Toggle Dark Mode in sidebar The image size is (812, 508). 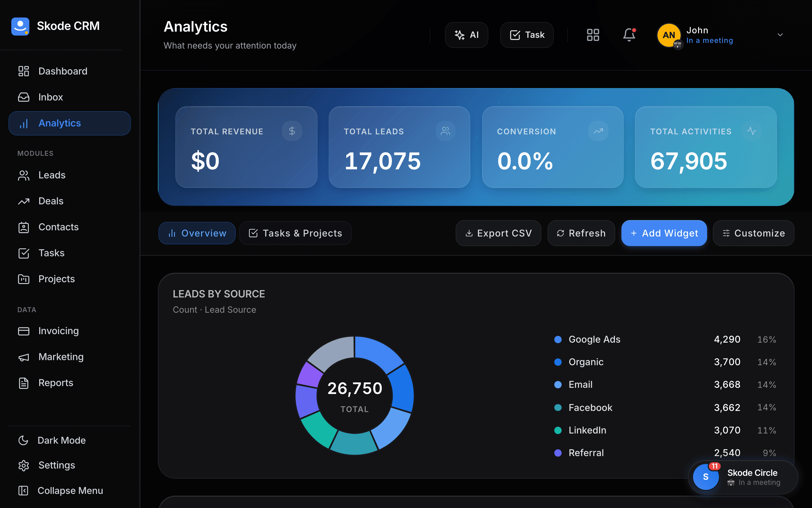click(69, 440)
